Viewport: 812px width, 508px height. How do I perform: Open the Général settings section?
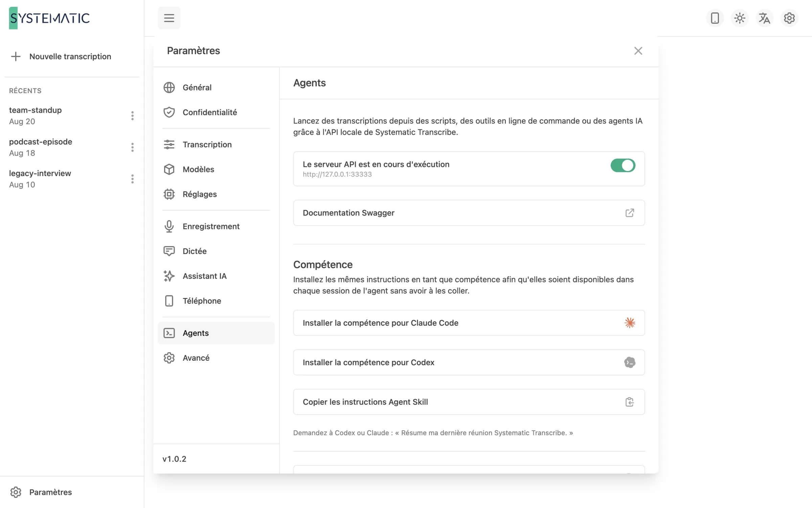point(216,87)
